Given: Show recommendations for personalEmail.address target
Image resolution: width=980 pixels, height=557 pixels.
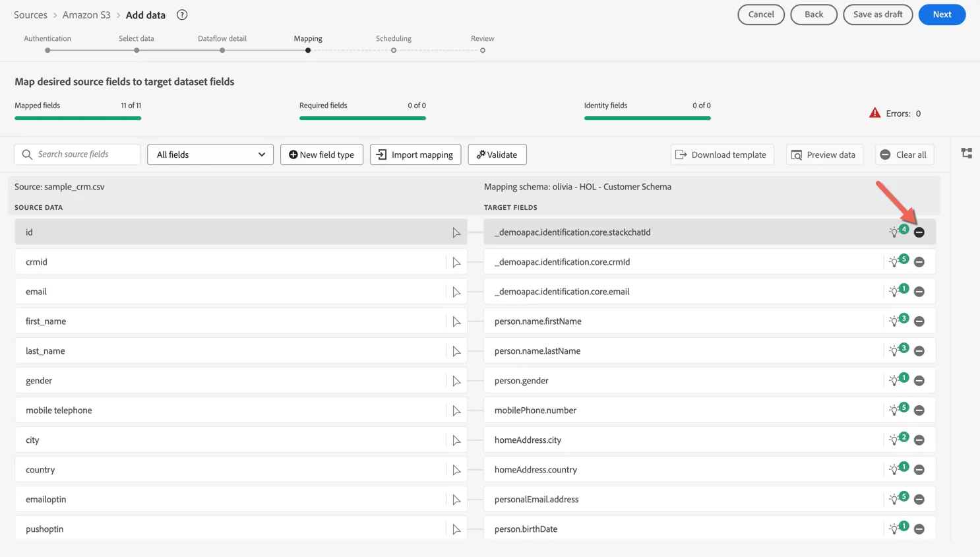Looking at the screenshot, I should tap(898, 499).
